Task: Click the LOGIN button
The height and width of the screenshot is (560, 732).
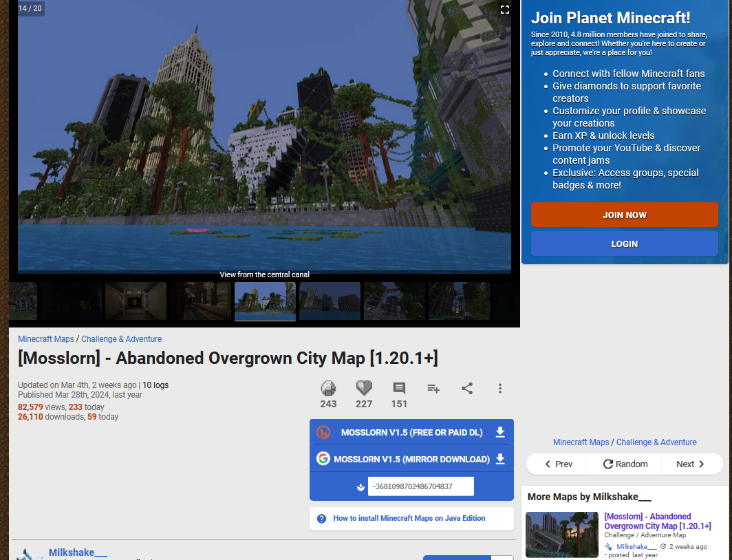Action: pyautogui.click(x=624, y=244)
